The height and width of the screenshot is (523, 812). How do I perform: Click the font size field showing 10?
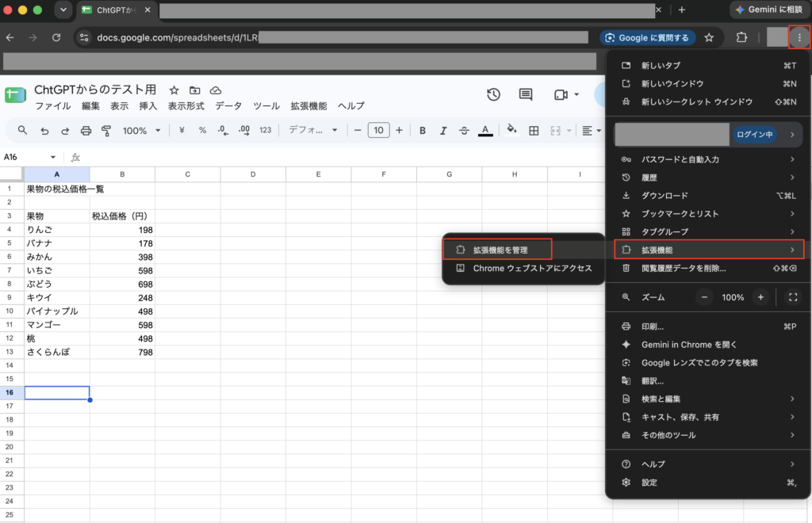[x=378, y=131]
